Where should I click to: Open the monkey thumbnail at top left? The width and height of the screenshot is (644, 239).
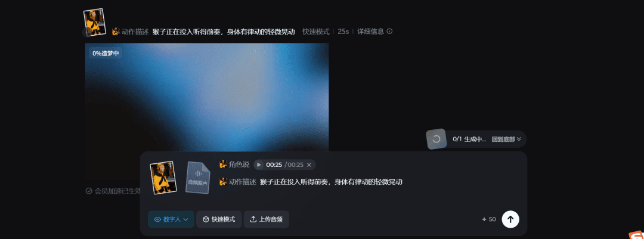pos(94,22)
